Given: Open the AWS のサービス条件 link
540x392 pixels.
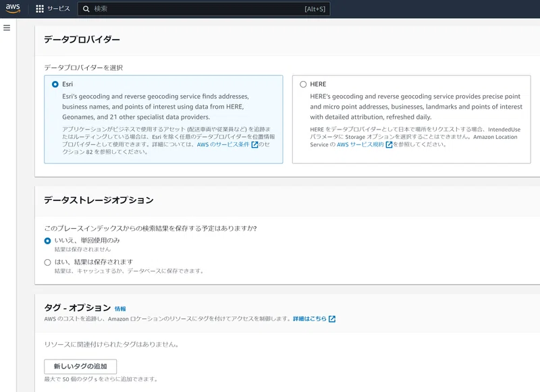Looking at the screenshot, I should tap(223, 144).
